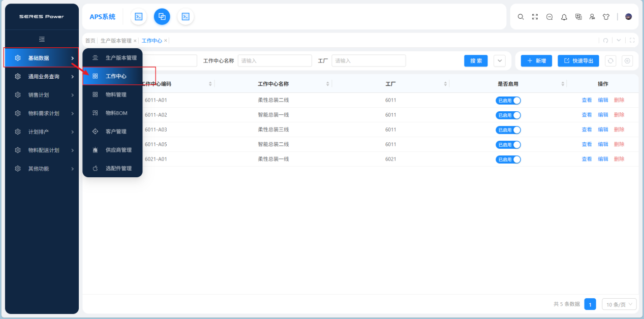Screen dimensions: 644x319
Task: Expand the 物料配送计划 sidebar menu
Action: (42, 150)
